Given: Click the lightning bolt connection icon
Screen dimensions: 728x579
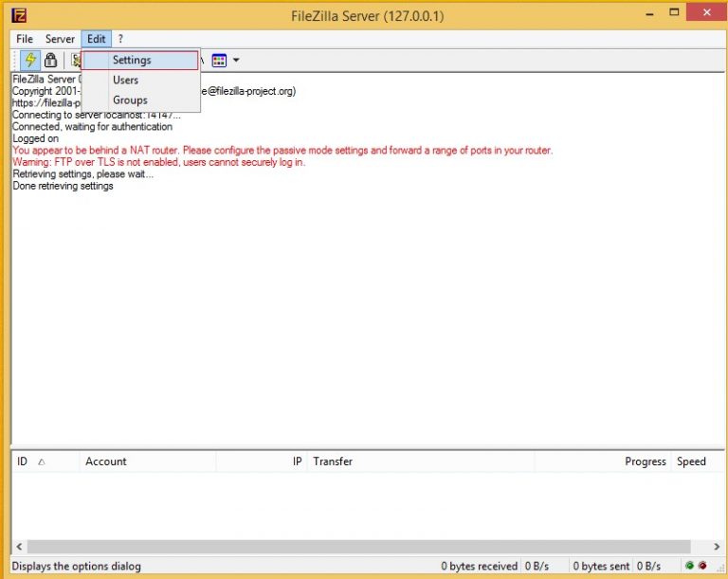Looking at the screenshot, I should coord(29,60).
